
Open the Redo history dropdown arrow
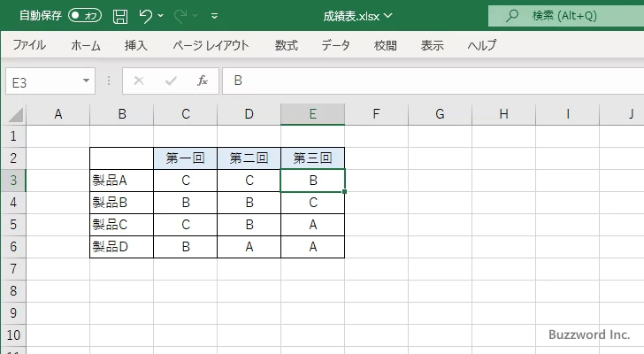[x=195, y=16]
